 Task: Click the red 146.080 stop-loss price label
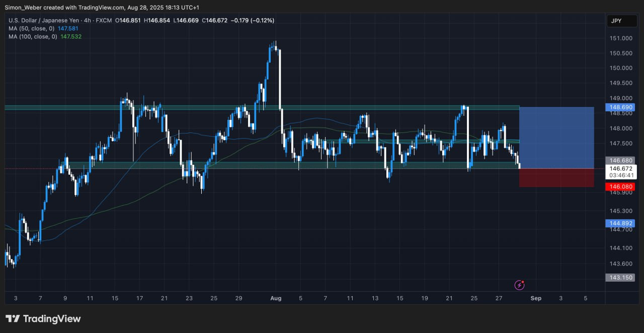point(621,186)
